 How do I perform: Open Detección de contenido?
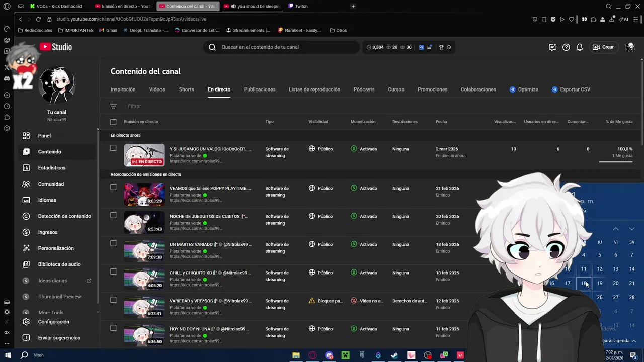click(64, 216)
